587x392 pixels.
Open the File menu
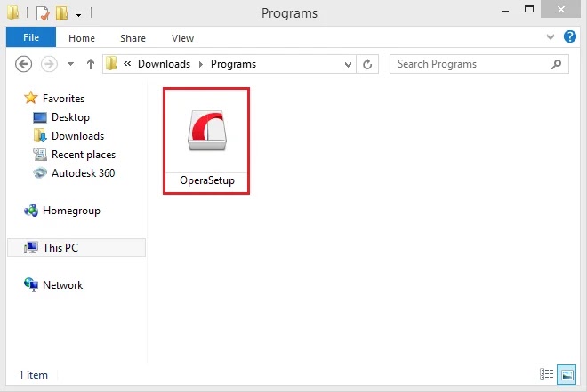(x=31, y=37)
